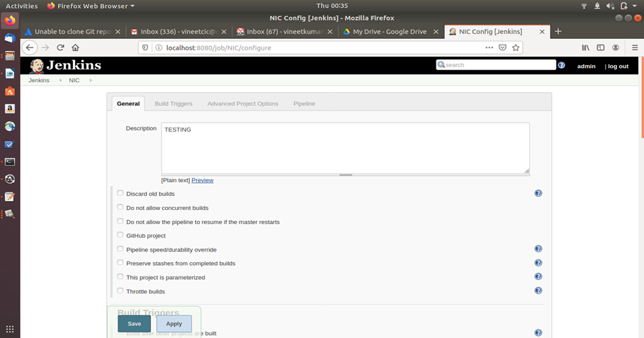644x338 pixels.
Task: Bookmark this page with the star icon
Action: coord(516,47)
